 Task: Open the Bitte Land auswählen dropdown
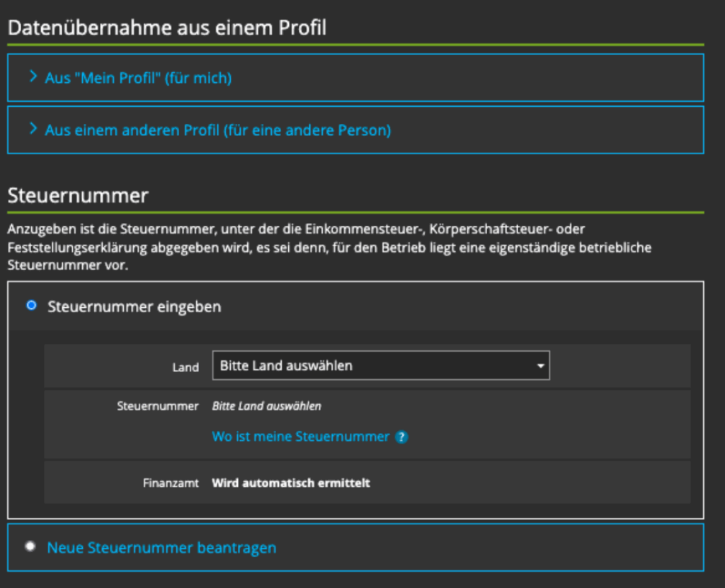click(380, 366)
